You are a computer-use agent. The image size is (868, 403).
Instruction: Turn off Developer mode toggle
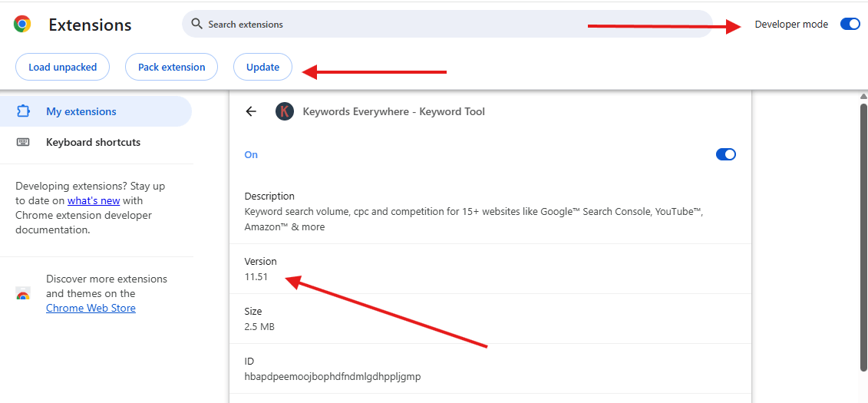click(x=850, y=24)
